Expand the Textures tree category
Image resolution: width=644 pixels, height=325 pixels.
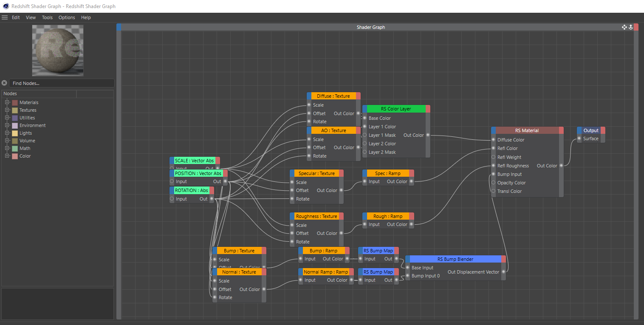(7, 110)
